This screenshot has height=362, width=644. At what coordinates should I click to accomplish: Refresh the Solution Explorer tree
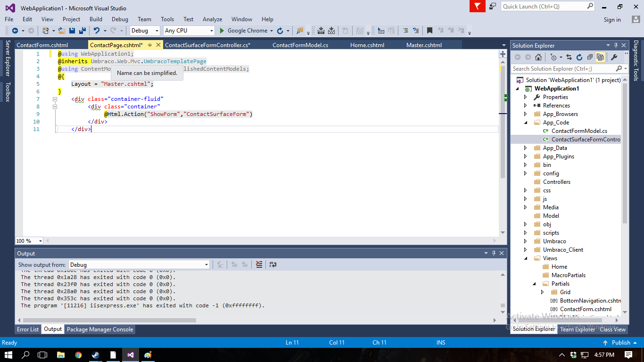click(x=579, y=58)
